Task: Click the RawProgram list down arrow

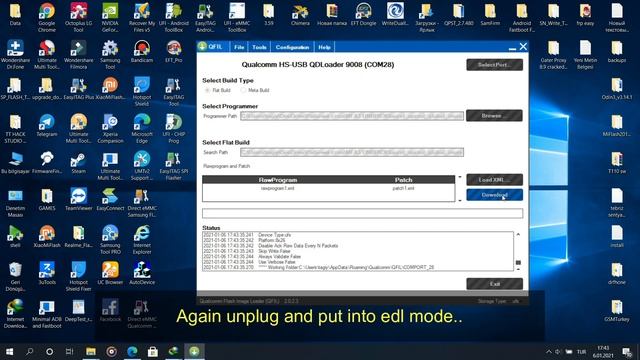Action: [x=460, y=200]
